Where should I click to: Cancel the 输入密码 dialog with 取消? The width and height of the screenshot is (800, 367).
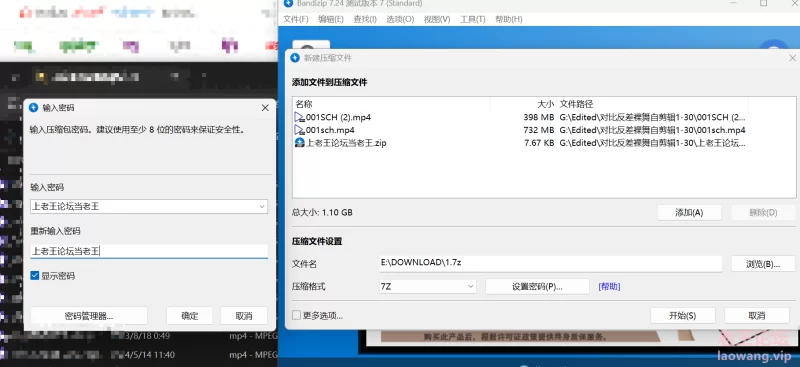(x=244, y=316)
